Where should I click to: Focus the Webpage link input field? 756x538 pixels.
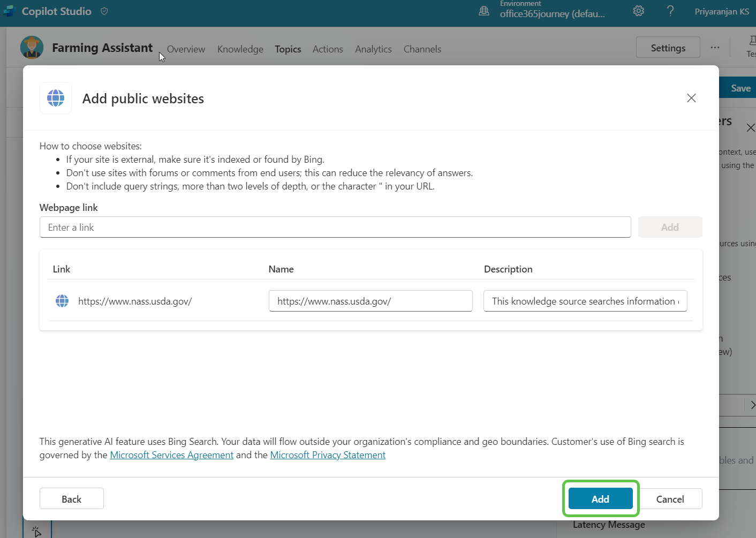click(335, 228)
